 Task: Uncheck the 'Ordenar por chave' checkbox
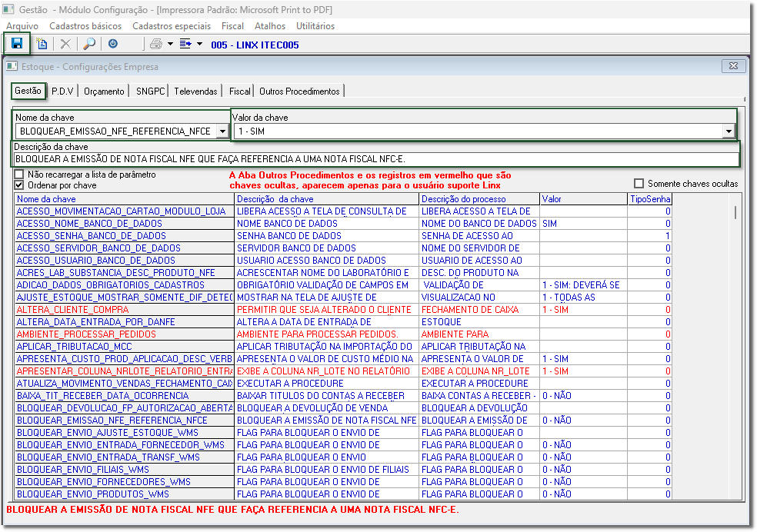(19, 185)
